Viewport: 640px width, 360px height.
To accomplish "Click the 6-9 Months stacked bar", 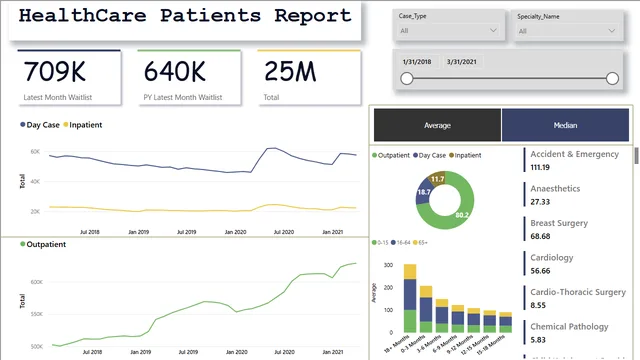I will click(x=458, y=319).
